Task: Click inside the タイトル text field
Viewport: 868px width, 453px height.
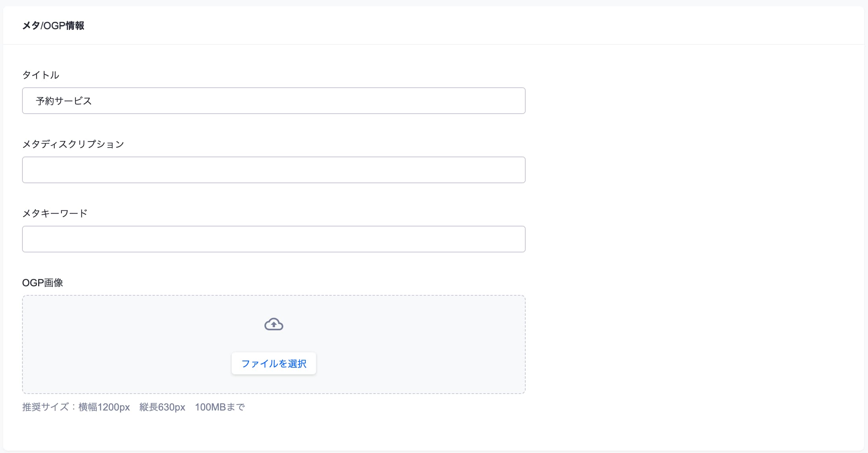Action: pyautogui.click(x=274, y=101)
